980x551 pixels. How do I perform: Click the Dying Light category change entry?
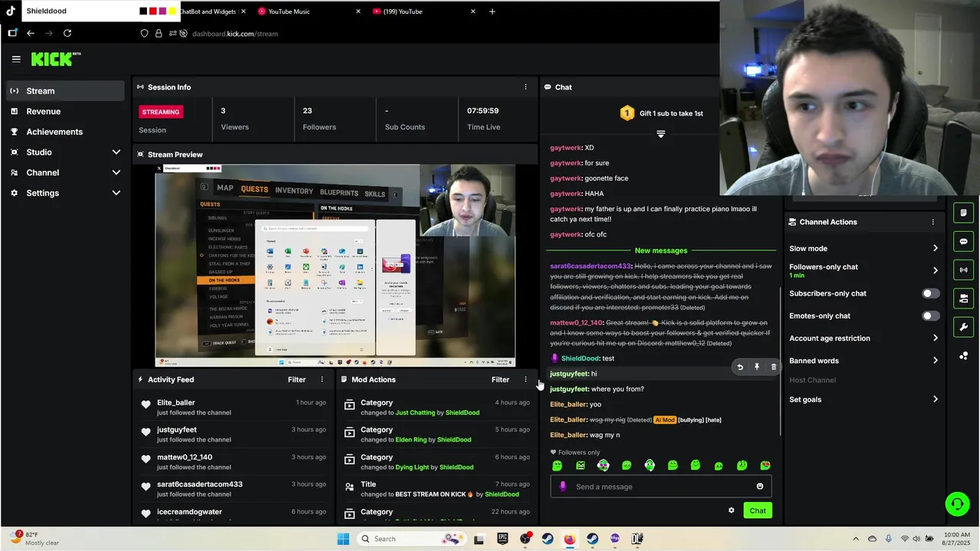pyautogui.click(x=436, y=462)
